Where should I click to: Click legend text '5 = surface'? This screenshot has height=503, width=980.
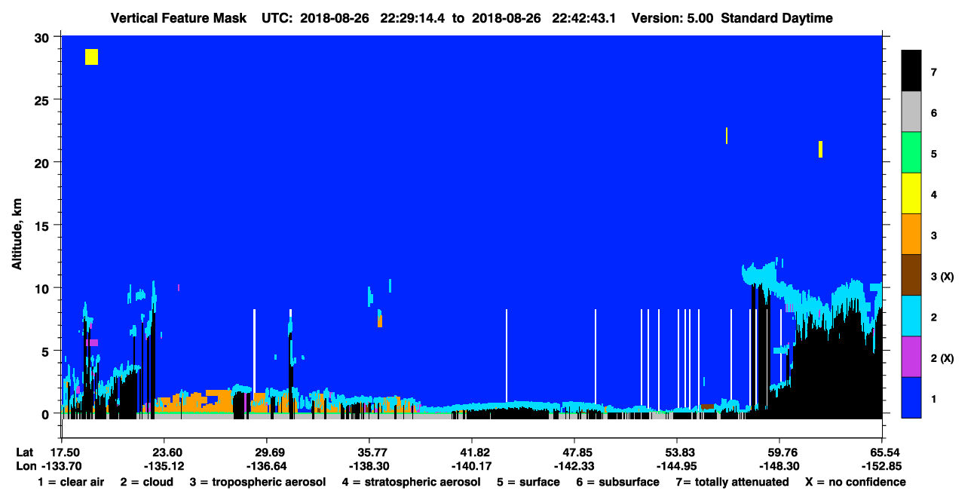click(528, 482)
